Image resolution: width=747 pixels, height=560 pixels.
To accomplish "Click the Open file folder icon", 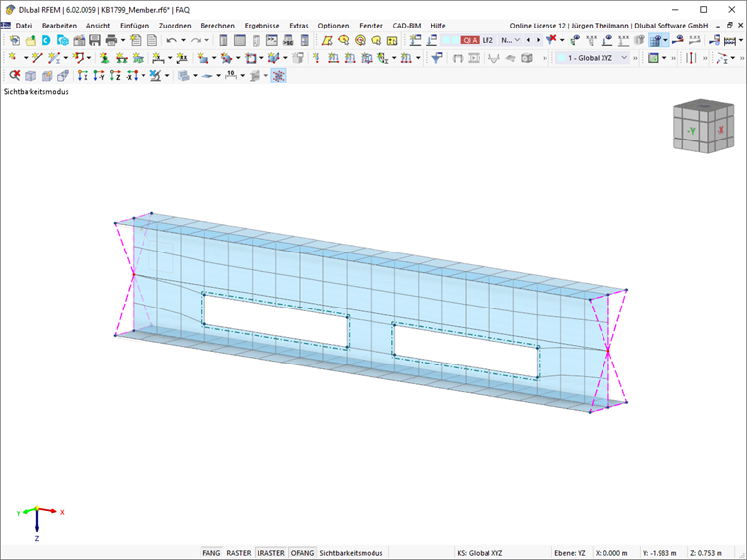I will pyautogui.click(x=30, y=40).
